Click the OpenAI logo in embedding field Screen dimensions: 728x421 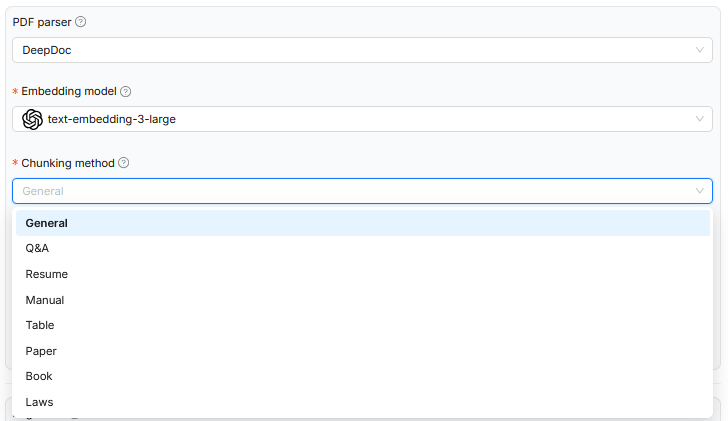pos(32,119)
